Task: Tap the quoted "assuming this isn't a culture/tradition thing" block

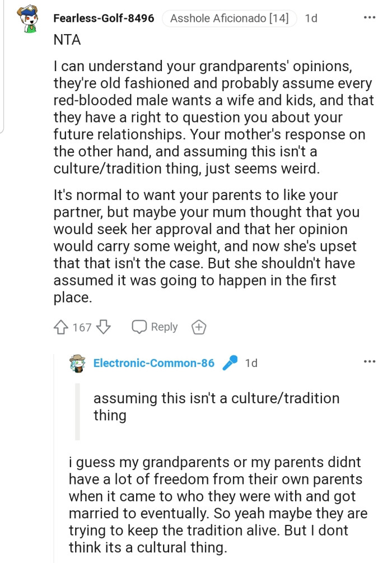Action: (x=216, y=407)
